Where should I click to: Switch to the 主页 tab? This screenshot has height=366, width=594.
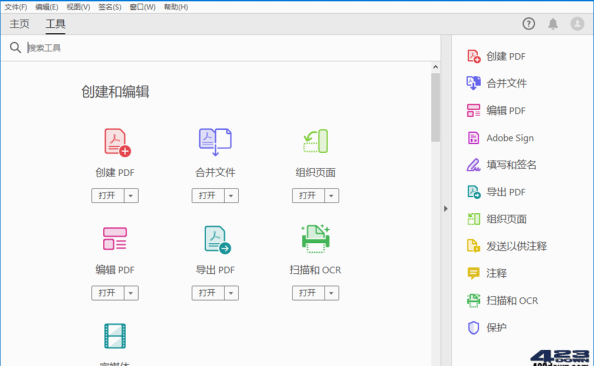[19, 24]
